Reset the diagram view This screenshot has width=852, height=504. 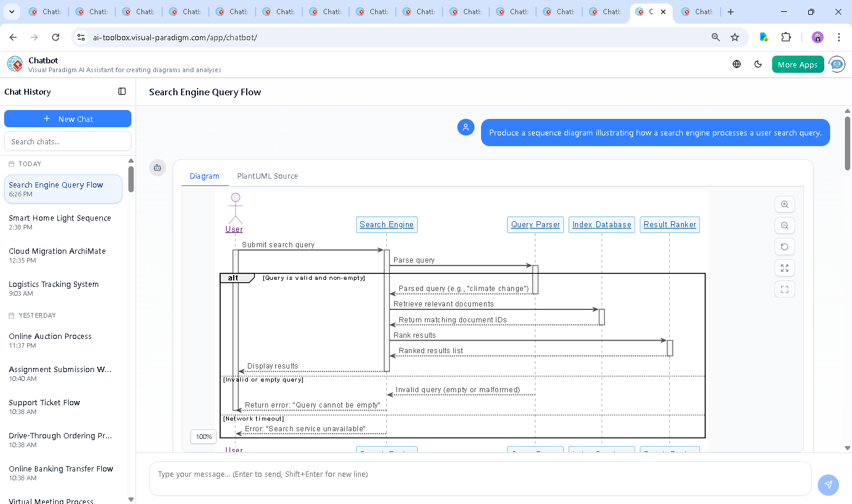785,247
